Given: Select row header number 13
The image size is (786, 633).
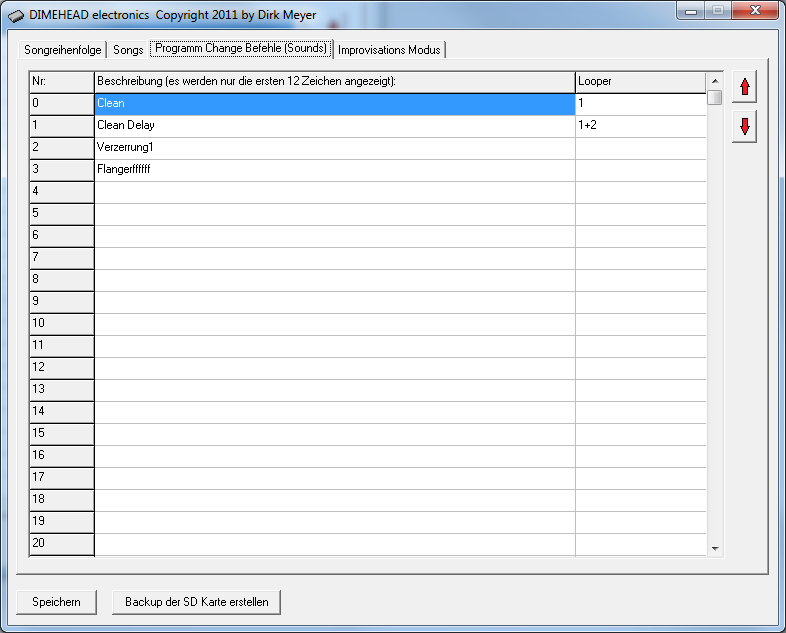Looking at the screenshot, I should click(62, 390).
